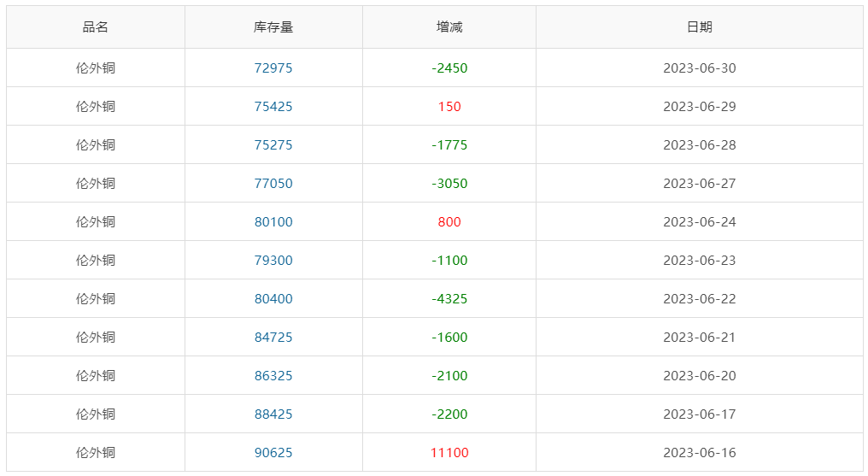Open inventory value 72975 link
868x476 pixels.
point(273,68)
